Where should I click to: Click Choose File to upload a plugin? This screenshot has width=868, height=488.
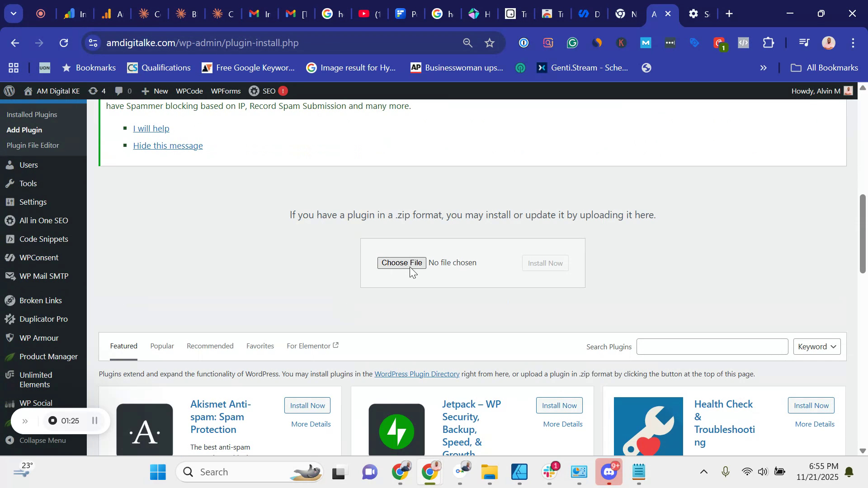click(401, 263)
